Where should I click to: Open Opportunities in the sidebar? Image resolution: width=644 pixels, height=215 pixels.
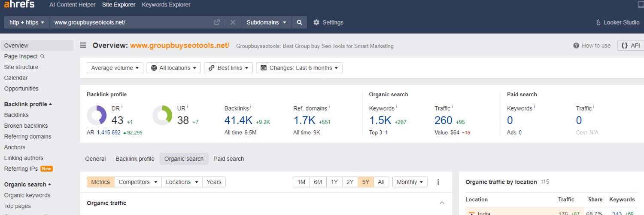(x=21, y=89)
